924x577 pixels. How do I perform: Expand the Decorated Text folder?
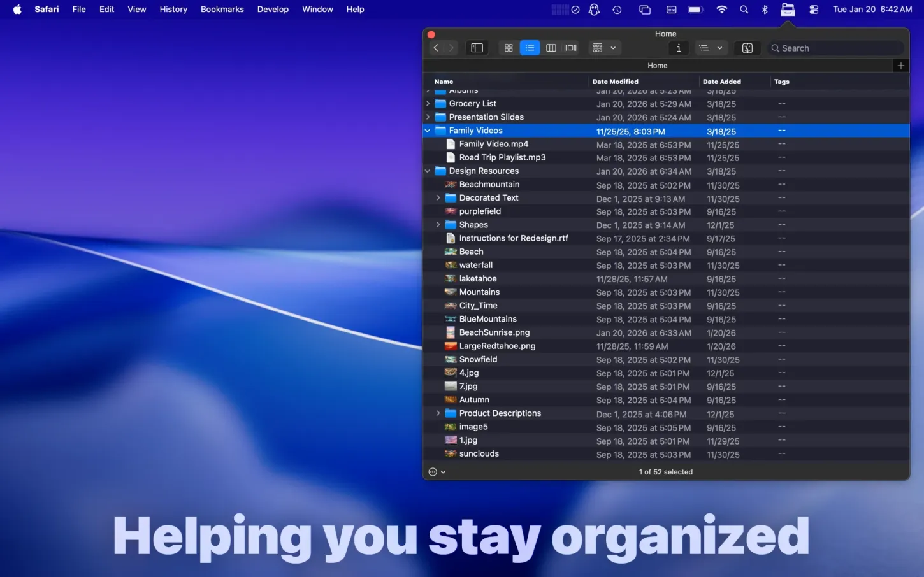point(438,198)
